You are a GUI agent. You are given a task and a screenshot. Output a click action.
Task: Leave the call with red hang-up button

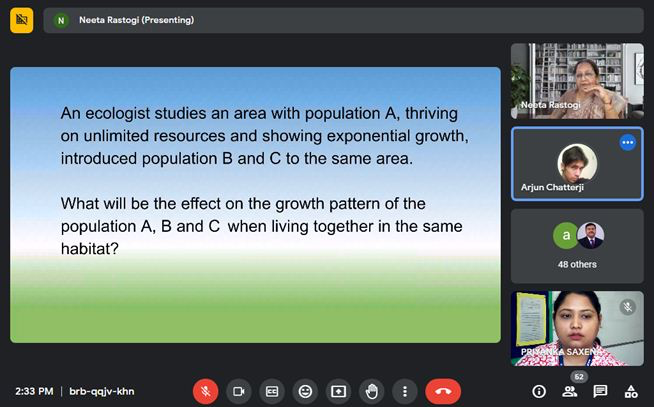click(443, 391)
